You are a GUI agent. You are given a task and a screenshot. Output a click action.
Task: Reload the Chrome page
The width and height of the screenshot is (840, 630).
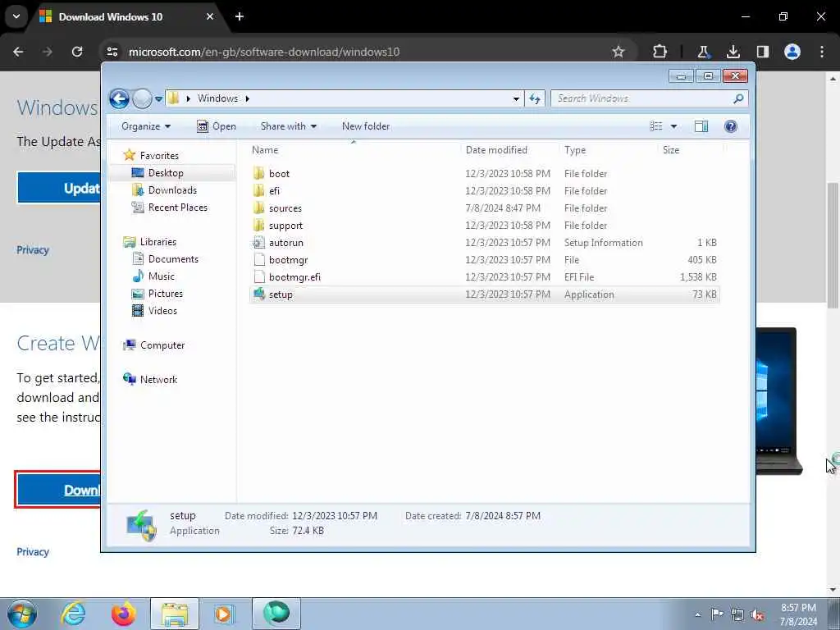tap(77, 52)
